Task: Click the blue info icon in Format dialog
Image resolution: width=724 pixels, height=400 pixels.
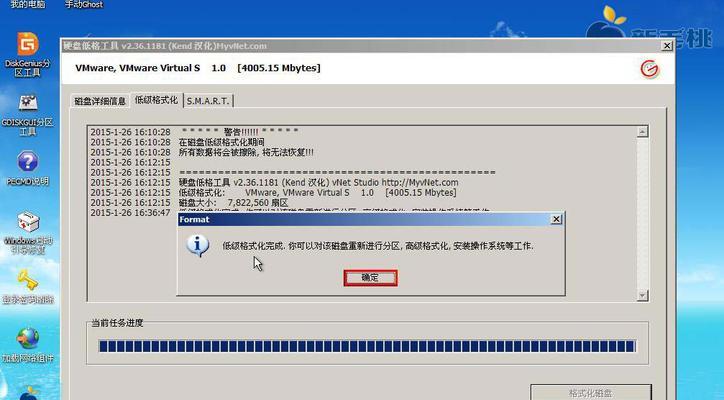Action: [198, 245]
